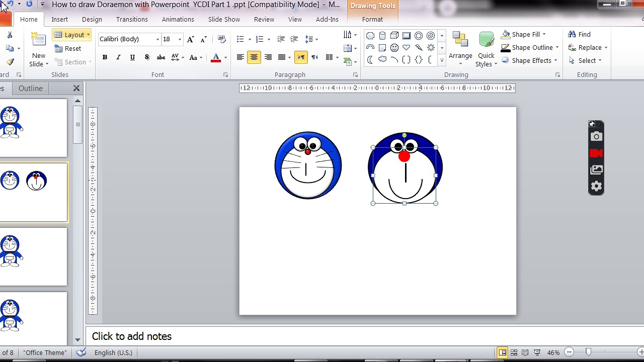Align text right
644x362 pixels.
pos(268,57)
